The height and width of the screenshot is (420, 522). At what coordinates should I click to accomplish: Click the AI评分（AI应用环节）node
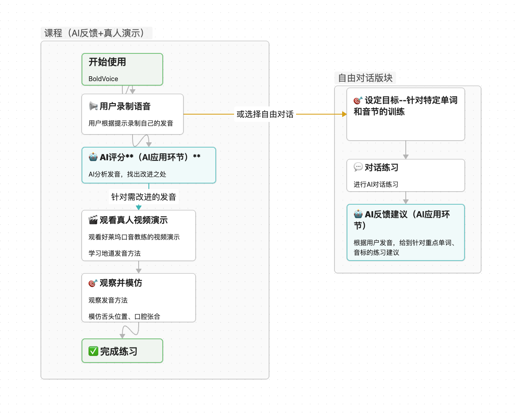(148, 165)
